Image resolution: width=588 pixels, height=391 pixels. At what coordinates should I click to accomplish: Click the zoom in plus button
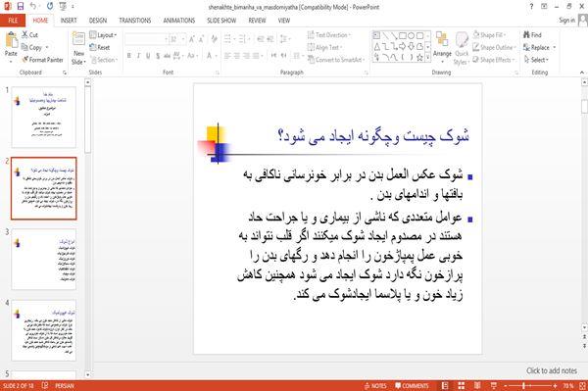555,385
